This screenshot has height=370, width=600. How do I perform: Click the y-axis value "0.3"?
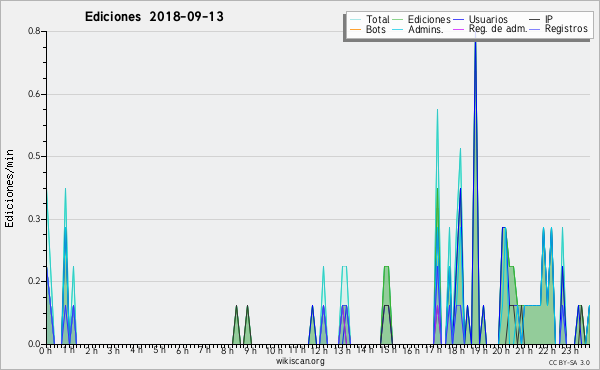(x=34, y=219)
